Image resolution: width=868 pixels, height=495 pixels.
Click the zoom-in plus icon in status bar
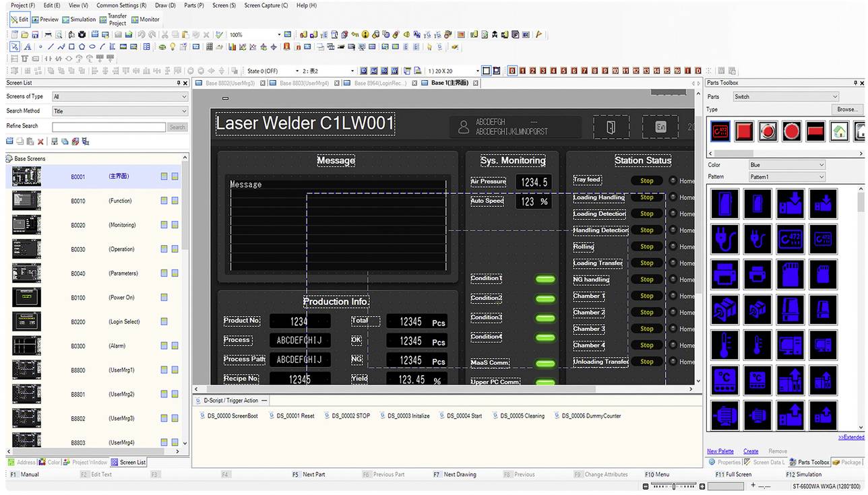pos(702,486)
